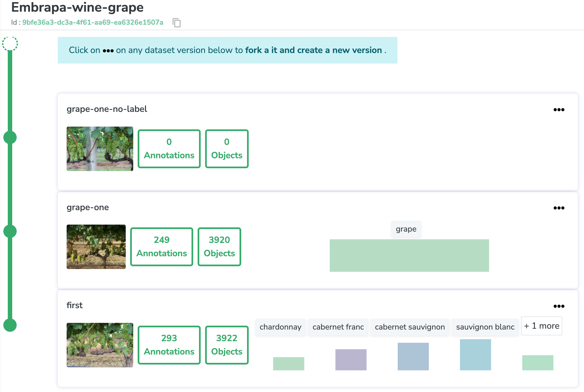This screenshot has width=584, height=392.
Task: Open the grape-one-no-label preview thumbnail
Action: 100,149
